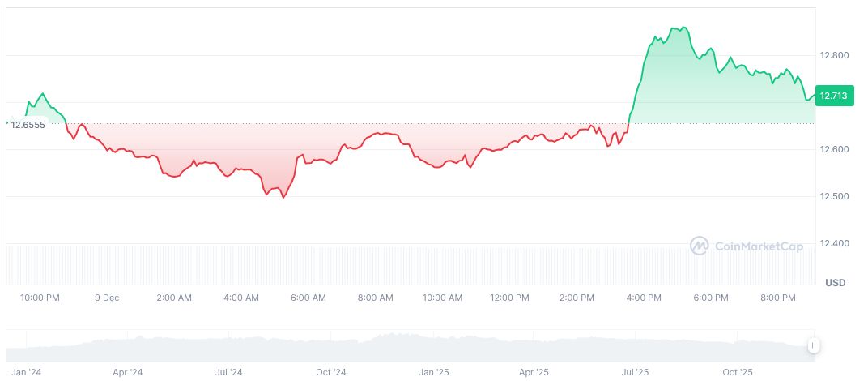Select Jan '25 on the navigator timeline
Viewport: 868px width, 381px height.
click(434, 372)
